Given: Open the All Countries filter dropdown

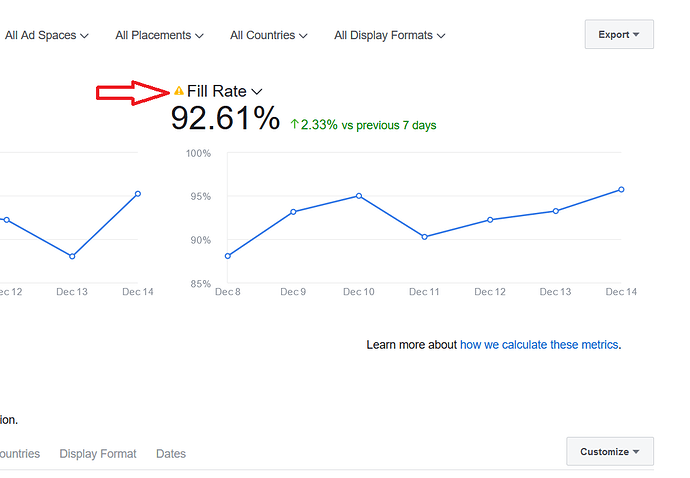Looking at the screenshot, I should [x=268, y=35].
